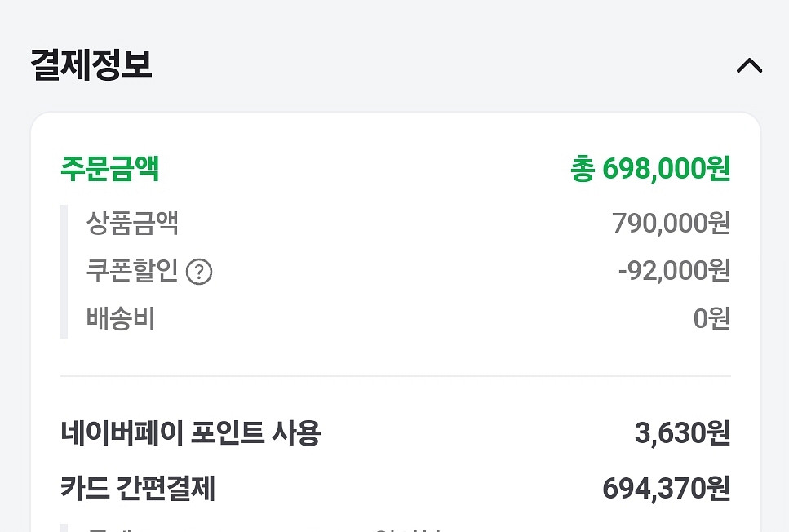The height and width of the screenshot is (532, 789).
Task: Collapse the 결제정보 section with the chevron
Action: coord(750,66)
